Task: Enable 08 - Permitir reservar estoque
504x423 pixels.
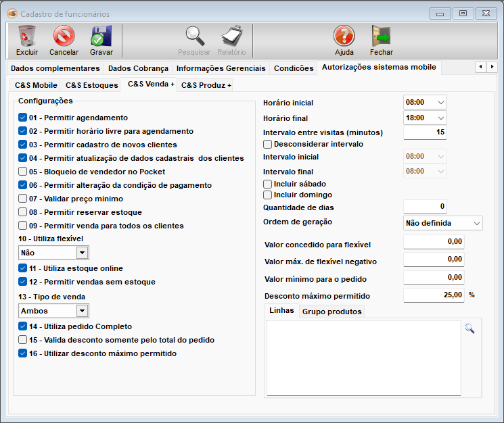Action: (22, 211)
